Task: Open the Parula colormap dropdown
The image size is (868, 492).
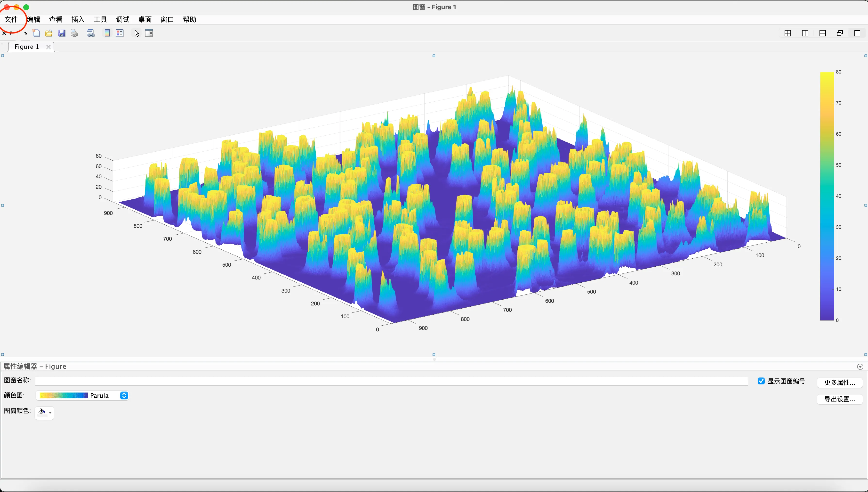Action: pyautogui.click(x=82, y=395)
